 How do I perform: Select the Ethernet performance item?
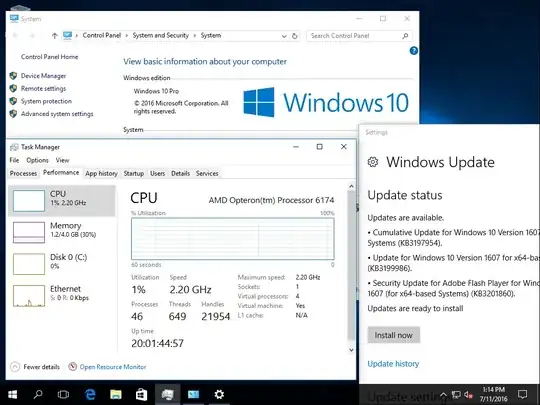coord(62,295)
